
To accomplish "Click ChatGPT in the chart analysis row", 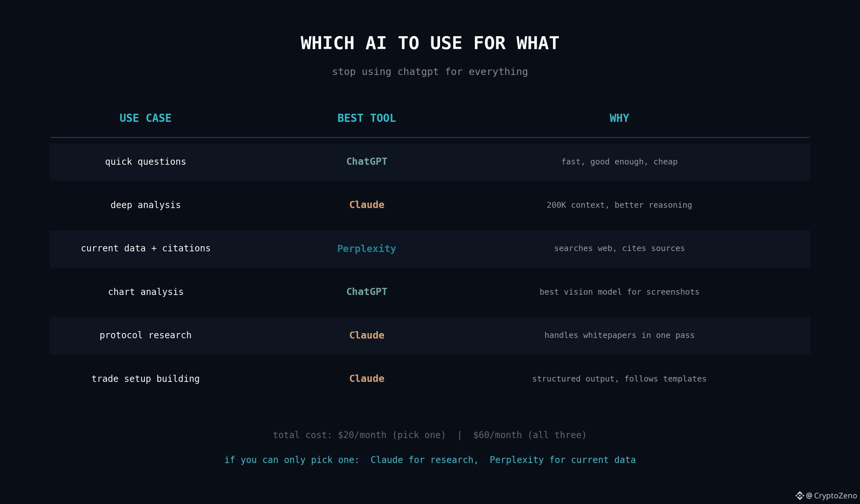I will 367,292.
